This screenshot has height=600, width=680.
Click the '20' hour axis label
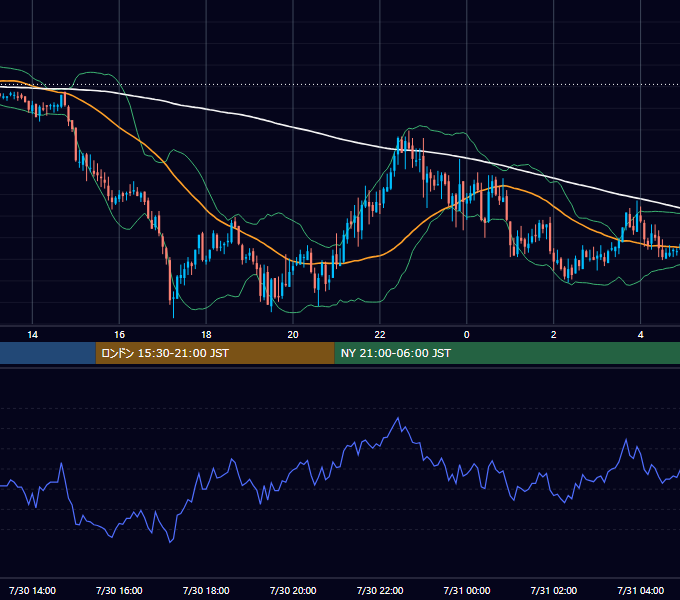coord(293,335)
